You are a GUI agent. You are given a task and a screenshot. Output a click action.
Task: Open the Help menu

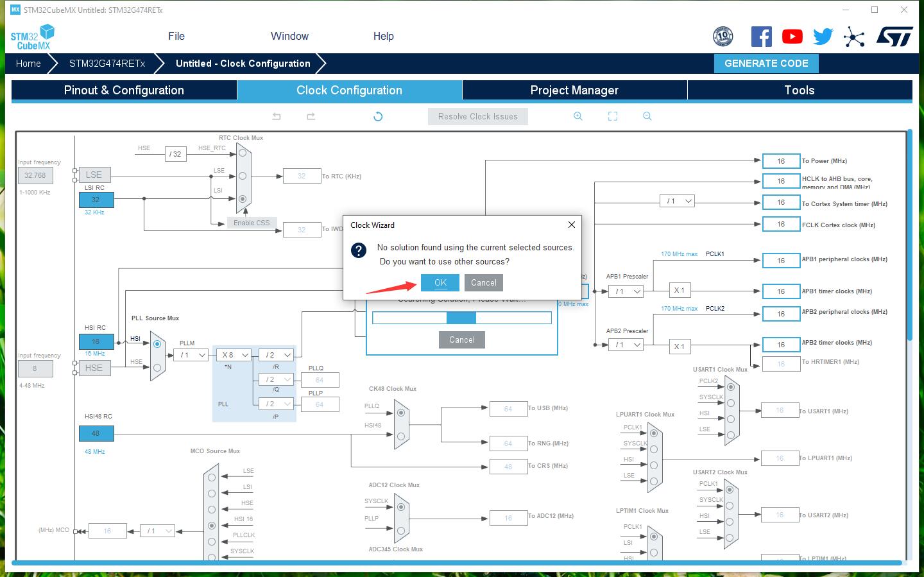384,37
